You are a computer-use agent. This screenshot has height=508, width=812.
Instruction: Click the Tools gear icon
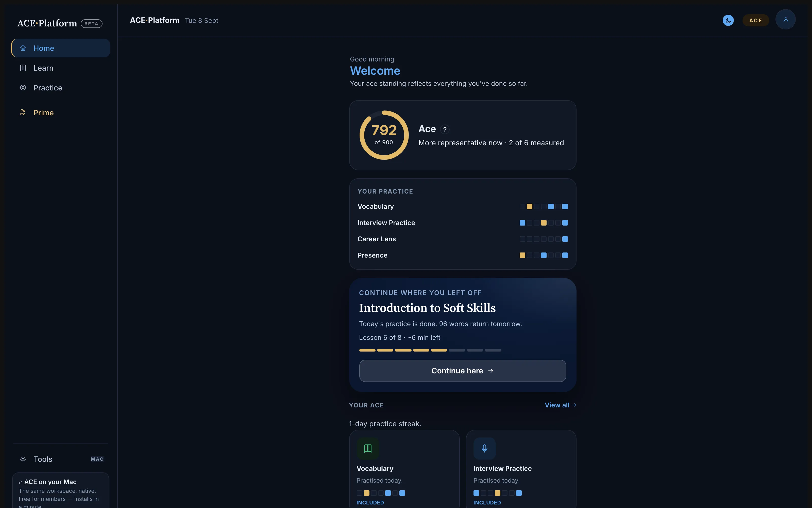(x=23, y=459)
